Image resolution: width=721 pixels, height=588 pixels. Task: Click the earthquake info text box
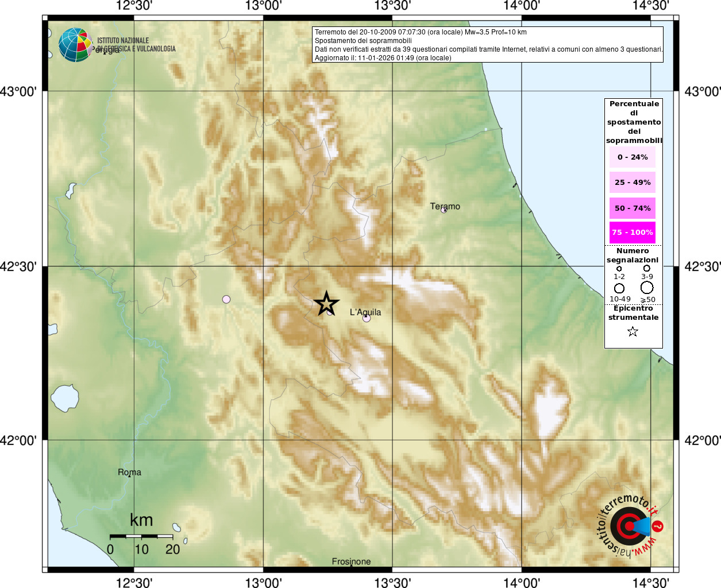tap(488, 45)
